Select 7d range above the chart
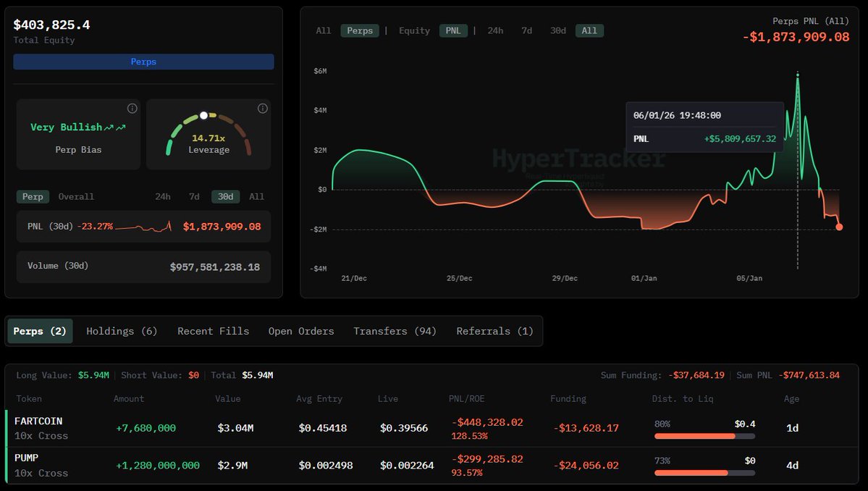The width and height of the screenshot is (868, 491). 526,30
